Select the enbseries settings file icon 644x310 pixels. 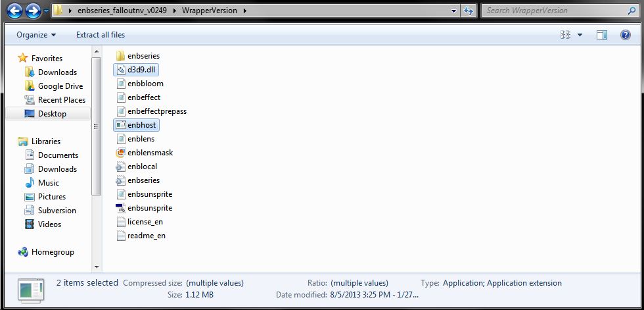120,180
